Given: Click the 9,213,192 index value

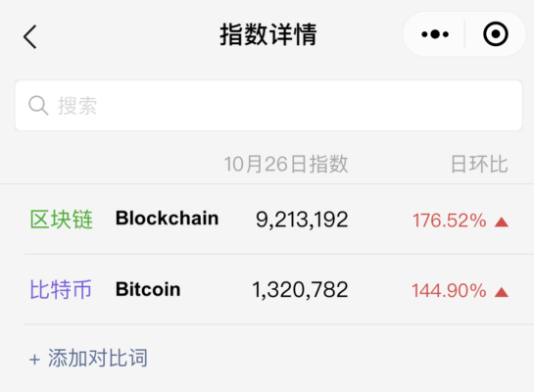Looking at the screenshot, I should tap(302, 220).
